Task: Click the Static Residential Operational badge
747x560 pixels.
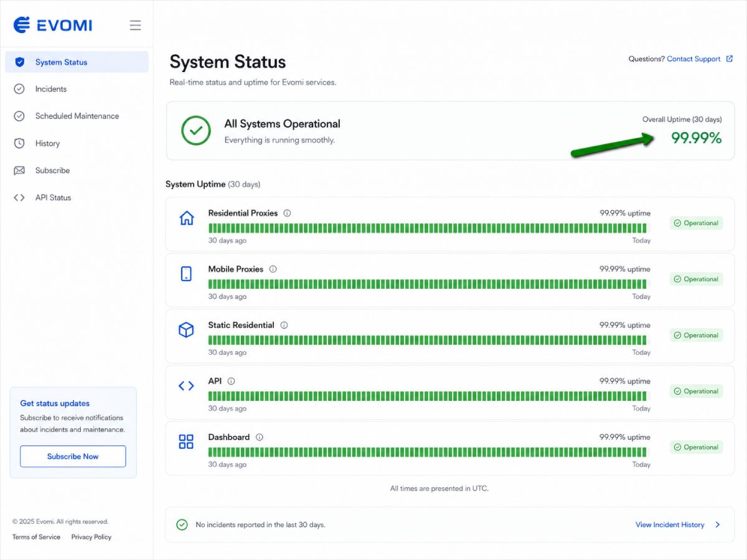Action: tap(697, 335)
